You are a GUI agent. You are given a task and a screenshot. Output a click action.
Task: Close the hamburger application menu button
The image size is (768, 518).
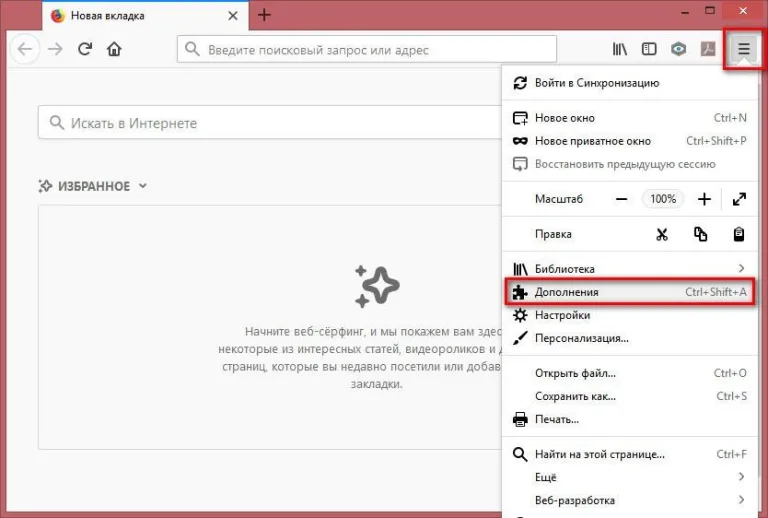click(x=744, y=48)
